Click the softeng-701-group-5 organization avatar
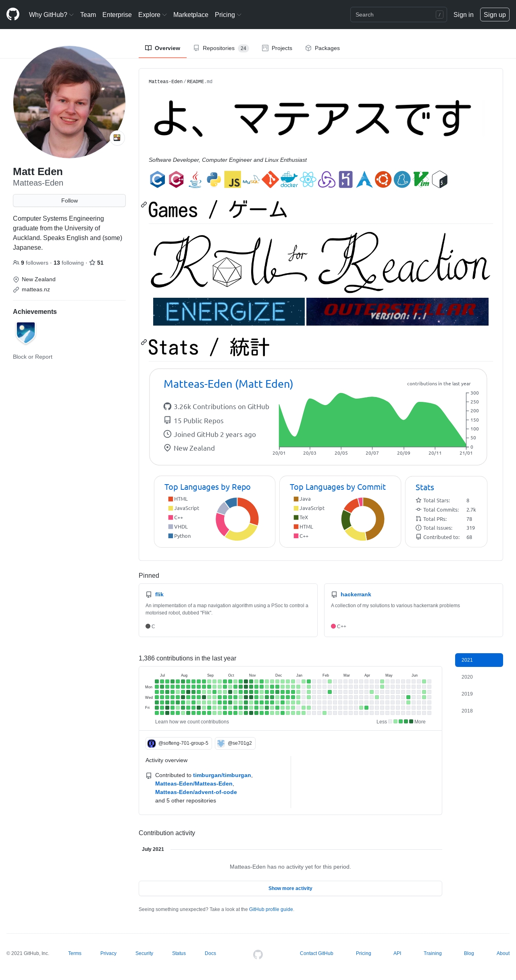Image resolution: width=516 pixels, height=980 pixels. pos(152,743)
